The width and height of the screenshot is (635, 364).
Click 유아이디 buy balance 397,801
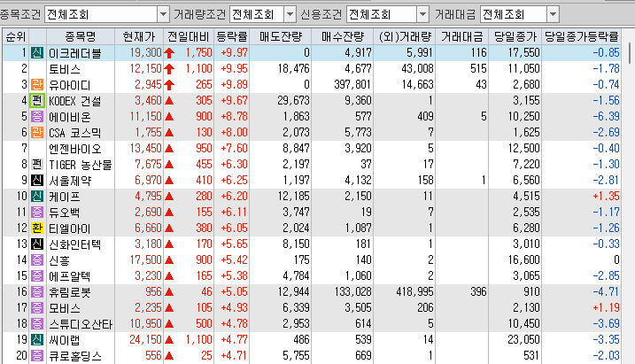point(352,85)
